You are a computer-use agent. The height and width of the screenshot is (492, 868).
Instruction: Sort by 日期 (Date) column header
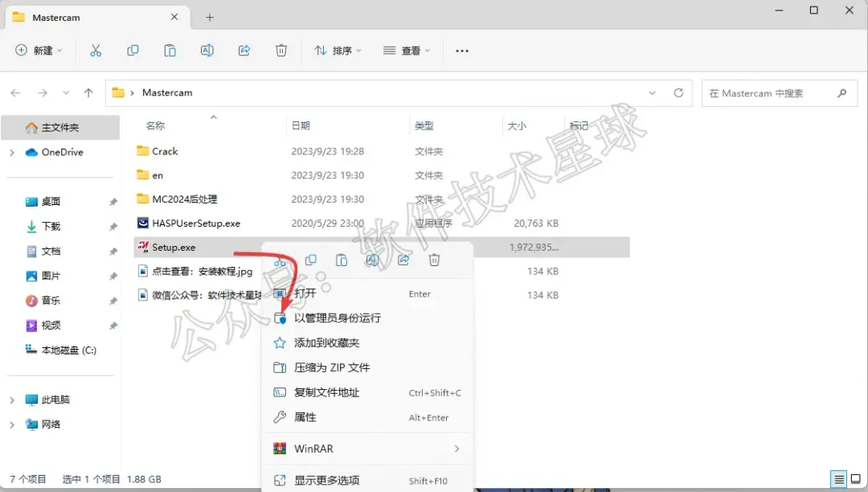[x=301, y=126]
